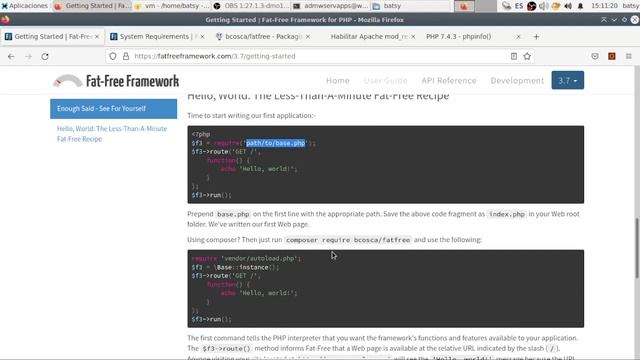Select 'Enough Said - See For Yourself' sidebar item
This screenshot has width=640, height=360.
[113, 109]
